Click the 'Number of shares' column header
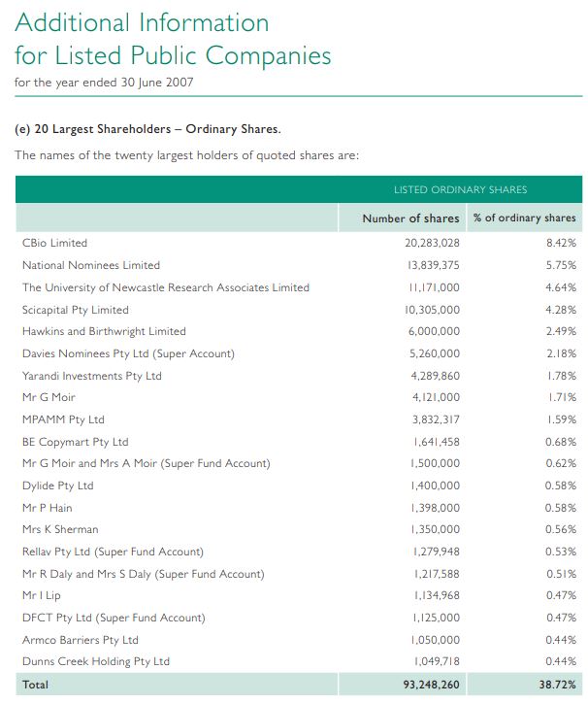Viewport: 588px width, 703px height. coord(410,218)
